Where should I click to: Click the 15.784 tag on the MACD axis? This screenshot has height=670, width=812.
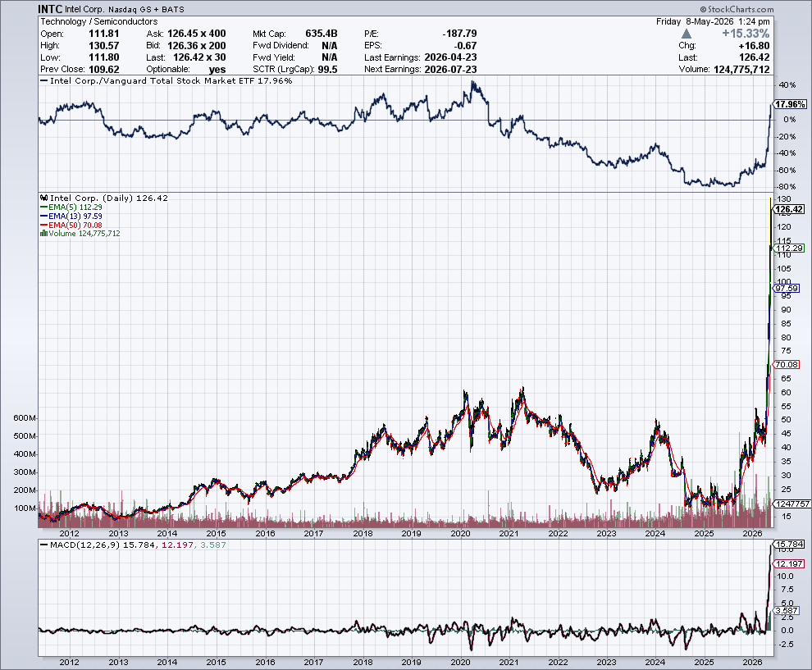[789, 545]
